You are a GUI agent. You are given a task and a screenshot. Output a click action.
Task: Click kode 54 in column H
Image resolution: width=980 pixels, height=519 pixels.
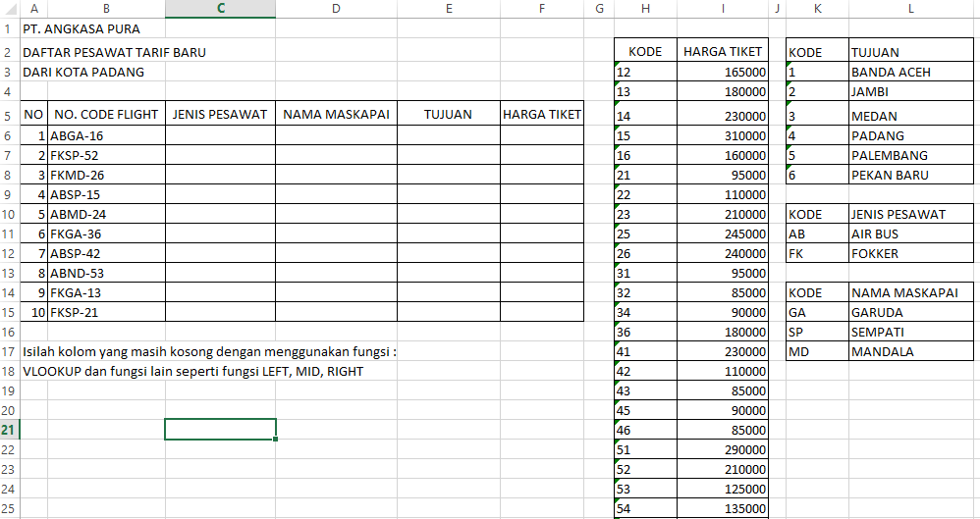coord(645,508)
